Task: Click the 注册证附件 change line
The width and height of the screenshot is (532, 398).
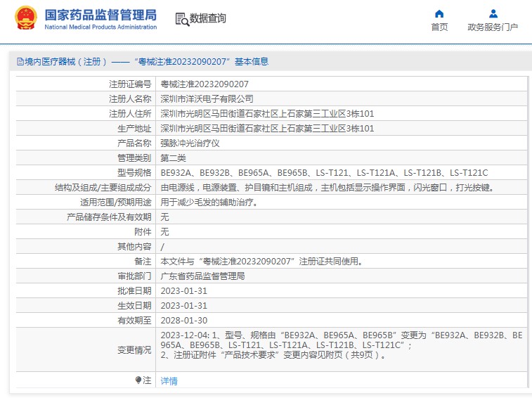Action: point(273,355)
